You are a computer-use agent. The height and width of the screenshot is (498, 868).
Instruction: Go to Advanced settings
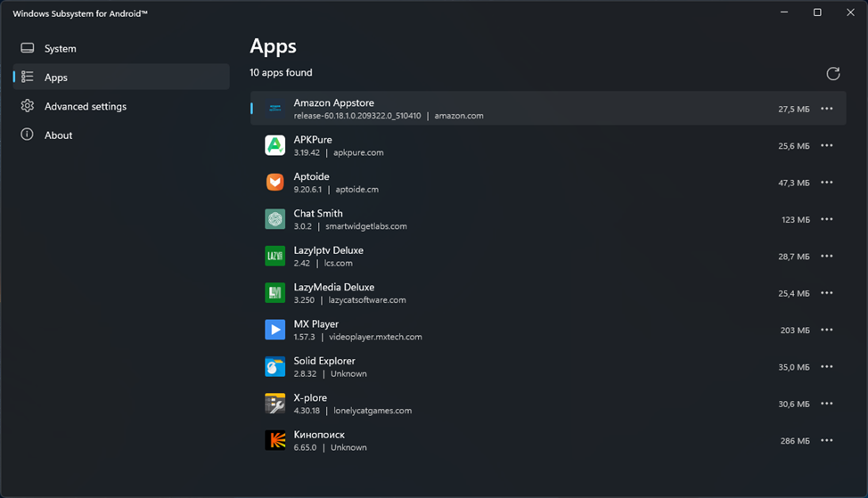pos(121,106)
